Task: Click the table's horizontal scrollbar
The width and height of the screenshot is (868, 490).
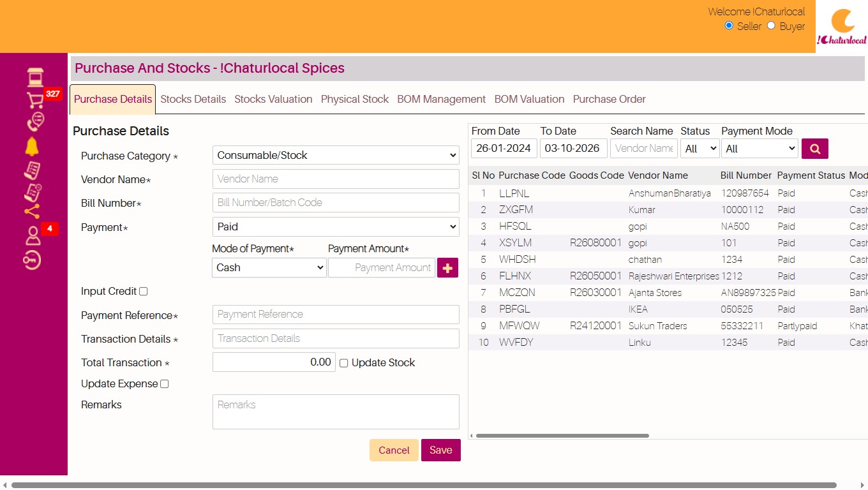Action: coord(562,436)
